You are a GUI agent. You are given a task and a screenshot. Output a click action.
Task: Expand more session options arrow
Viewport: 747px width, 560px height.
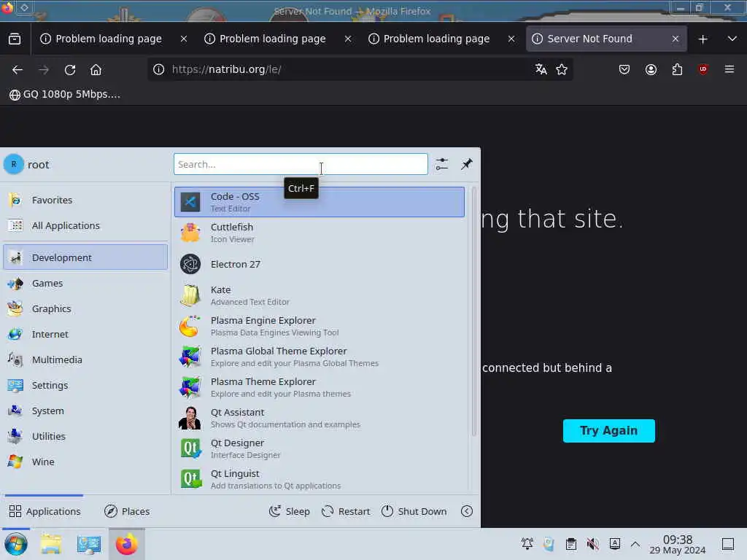(x=467, y=511)
